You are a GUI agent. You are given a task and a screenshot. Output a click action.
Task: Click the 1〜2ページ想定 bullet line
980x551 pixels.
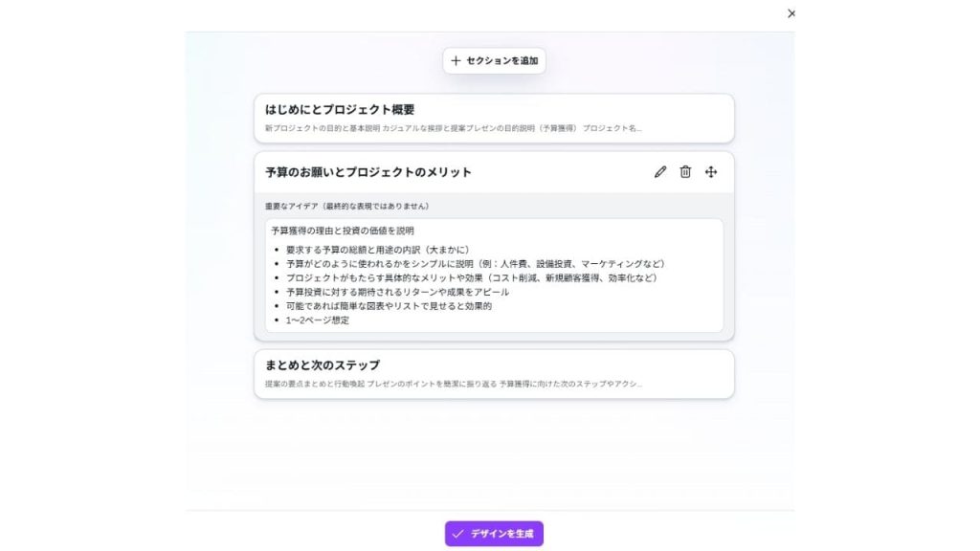[x=318, y=320]
